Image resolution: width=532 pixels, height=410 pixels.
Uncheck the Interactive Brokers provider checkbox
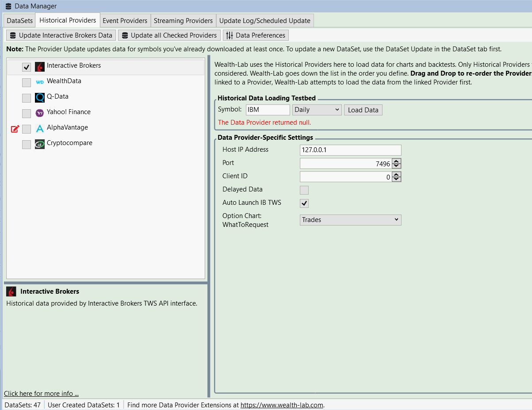27,67
